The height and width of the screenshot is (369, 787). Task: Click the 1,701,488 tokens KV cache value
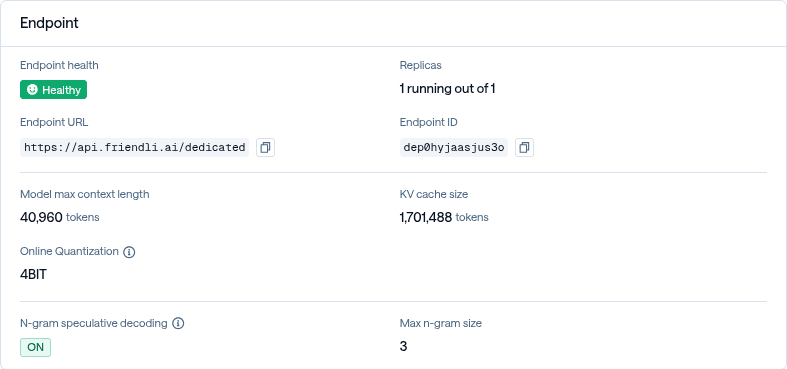coord(444,217)
